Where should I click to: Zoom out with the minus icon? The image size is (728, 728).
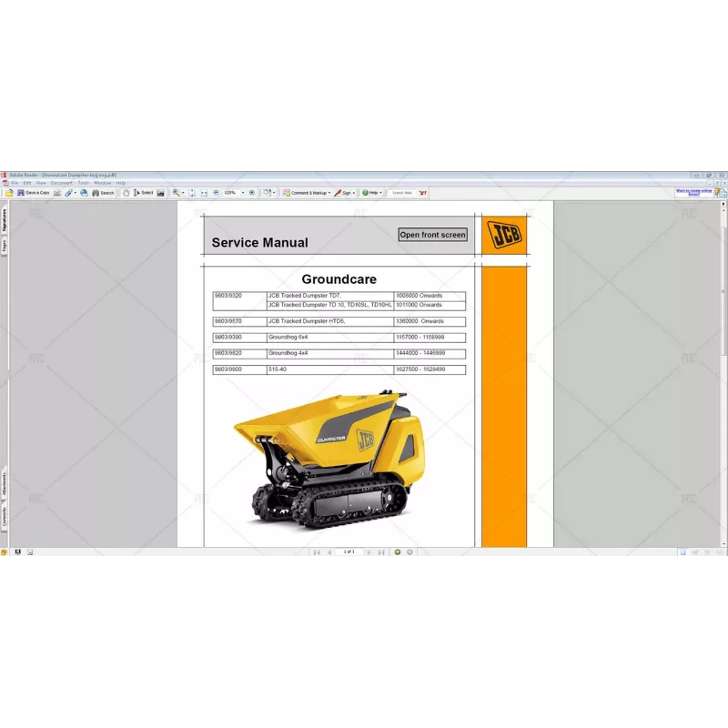click(x=217, y=192)
